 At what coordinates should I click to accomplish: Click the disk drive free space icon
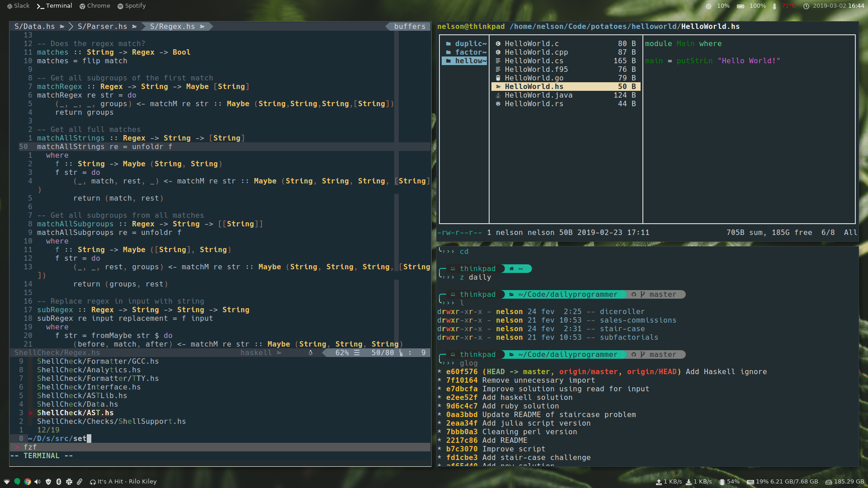pyautogui.click(x=829, y=482)
